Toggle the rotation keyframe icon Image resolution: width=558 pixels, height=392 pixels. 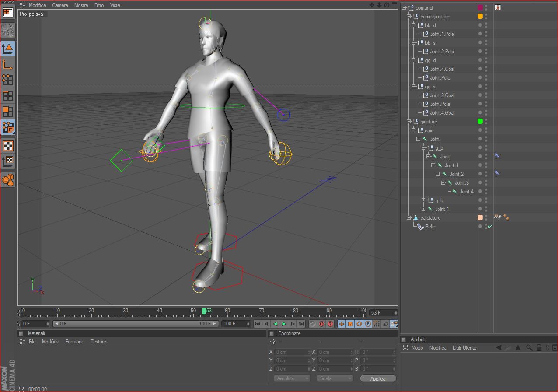click(x=359, y=324)
